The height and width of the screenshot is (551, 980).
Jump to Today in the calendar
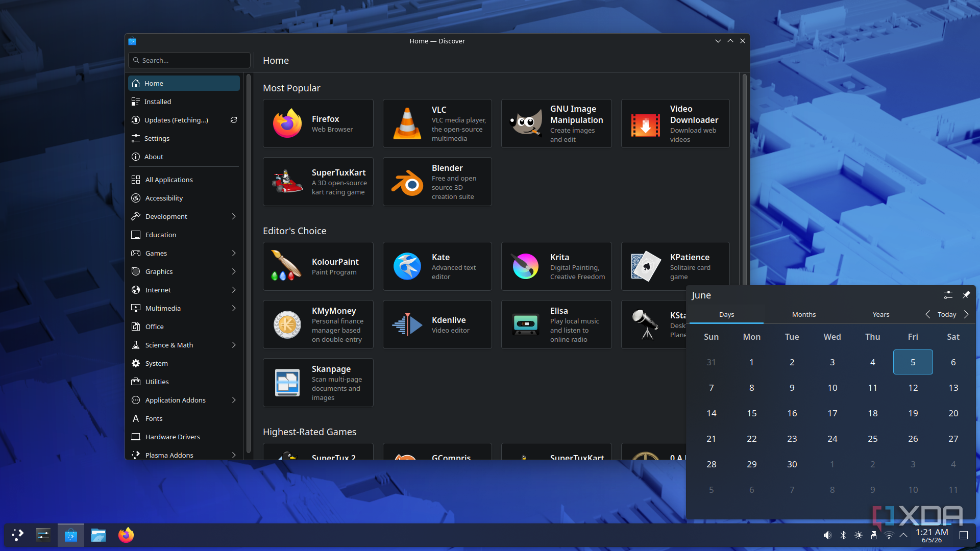tap(947, 314)
